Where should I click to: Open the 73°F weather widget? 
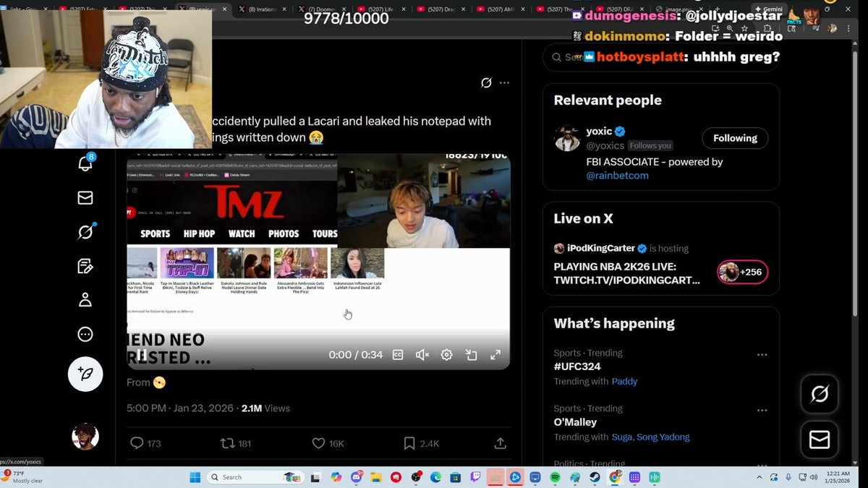click(x=22, y=476)
